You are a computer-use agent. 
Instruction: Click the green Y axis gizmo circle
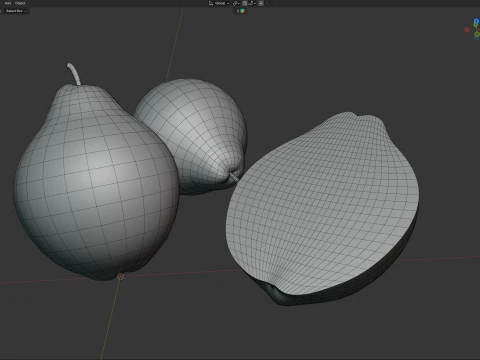tap(477, 34)
